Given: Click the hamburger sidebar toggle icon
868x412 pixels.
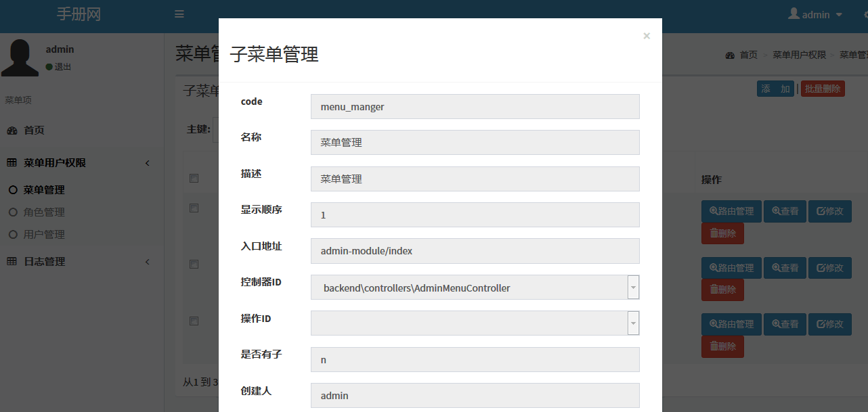Looking at the screenshot, I should [179, 14].
